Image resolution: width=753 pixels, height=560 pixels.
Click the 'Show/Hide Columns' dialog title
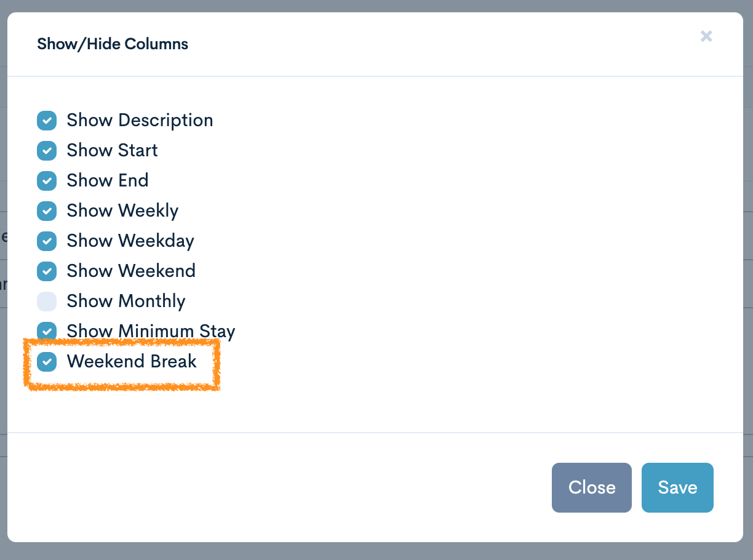pos(113,44)
